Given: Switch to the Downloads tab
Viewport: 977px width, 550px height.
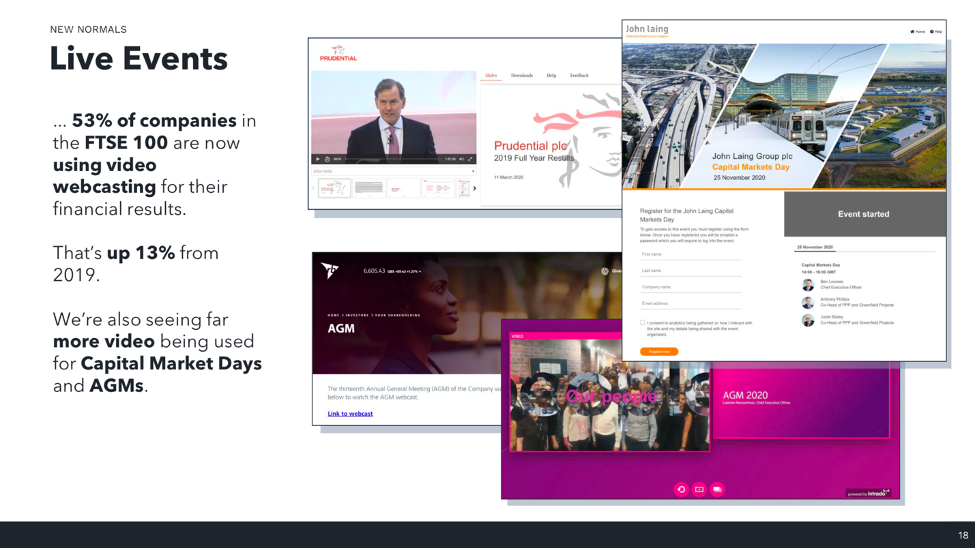Looking at the screenshot, I should [x=521, y=76].
